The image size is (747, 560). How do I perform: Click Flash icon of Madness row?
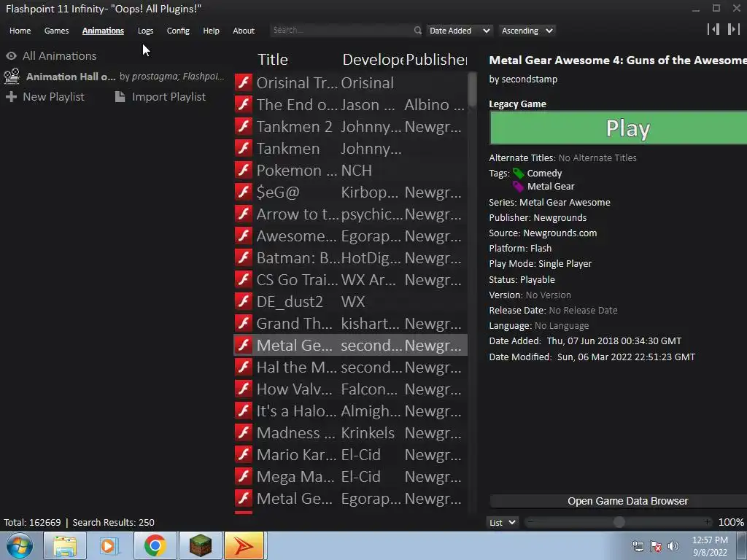click(x=244, y=433)
